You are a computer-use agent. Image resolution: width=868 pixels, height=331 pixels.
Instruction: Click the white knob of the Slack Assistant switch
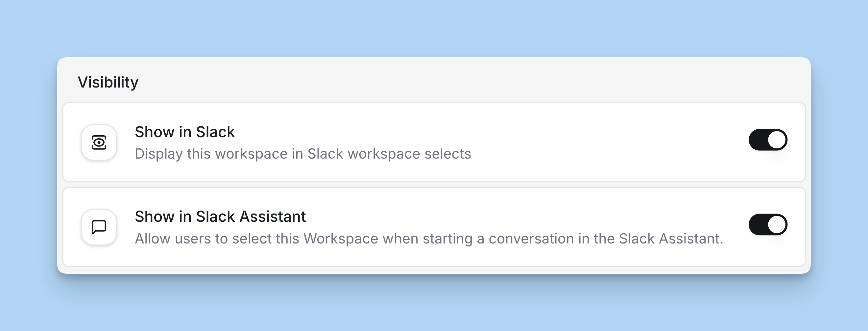(x=777, y=224)
